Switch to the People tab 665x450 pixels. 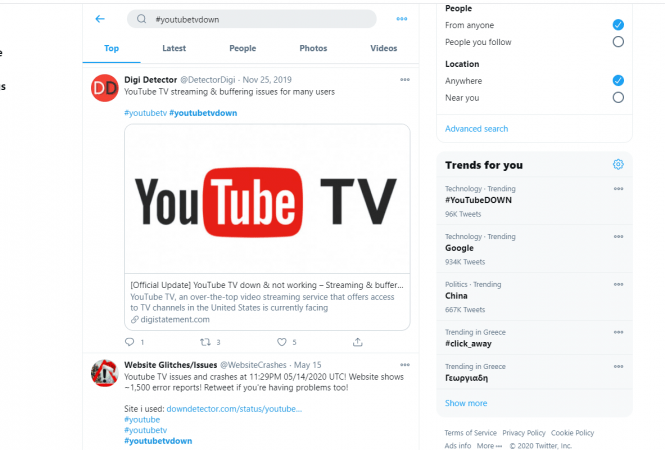pos(243,48)
